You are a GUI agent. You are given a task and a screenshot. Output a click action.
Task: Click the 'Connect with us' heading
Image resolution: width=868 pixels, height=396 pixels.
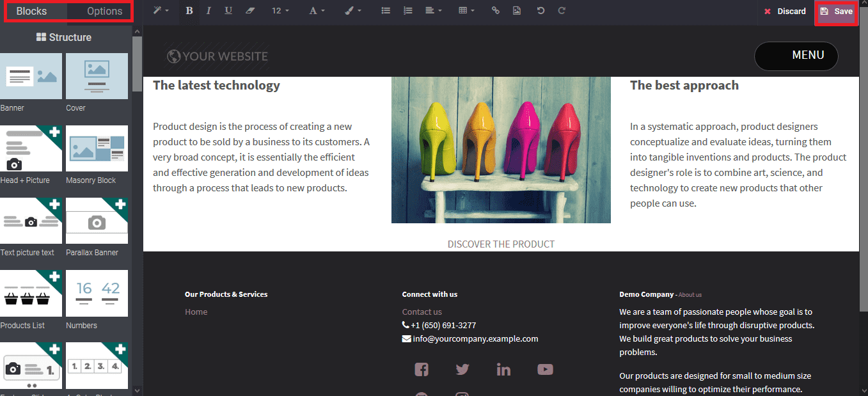click(x=430, y=294)
